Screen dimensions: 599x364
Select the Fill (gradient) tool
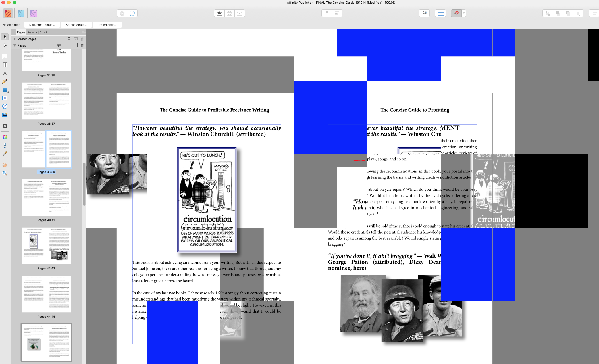(x=5, y=137)
